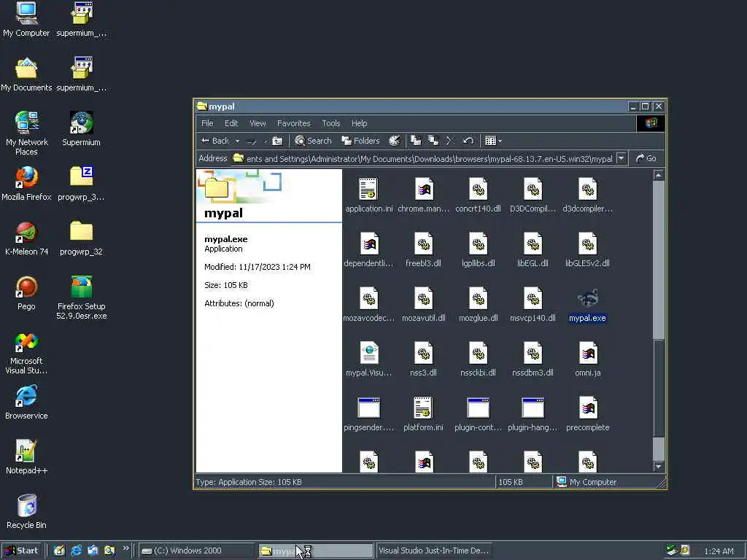The image size is (747, 560).
Task: Click the Up folder toolbar icon
Action: tap(277, 141)
